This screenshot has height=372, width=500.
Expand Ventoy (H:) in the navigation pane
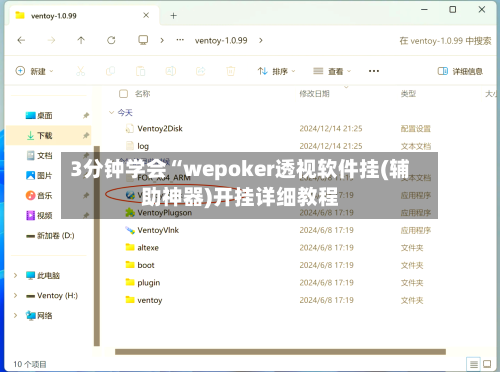coord(15,295)
